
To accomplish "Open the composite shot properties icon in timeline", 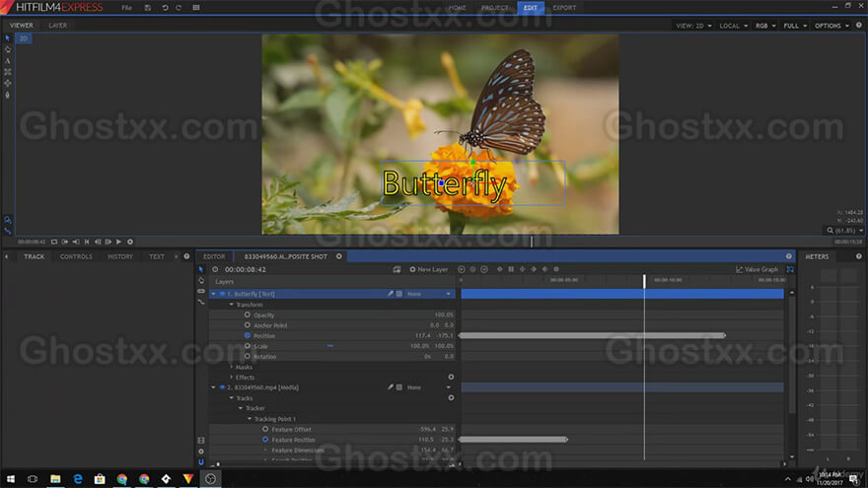I will pos(397,269).
